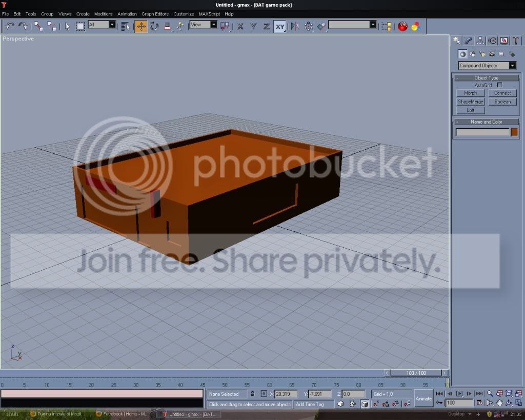The height and width of the screenshot is (420, 525).
Task: Switch to the Hierarchy command panel tab
Action: point(480,41)
